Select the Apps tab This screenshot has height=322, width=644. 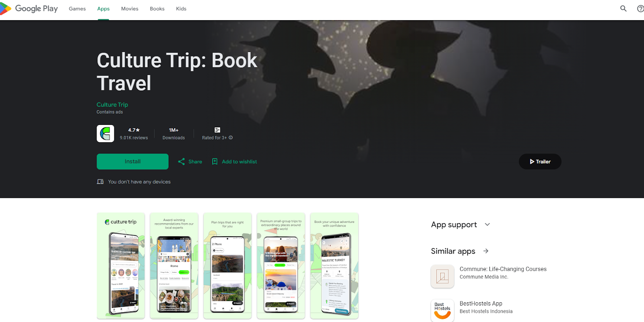103,8
